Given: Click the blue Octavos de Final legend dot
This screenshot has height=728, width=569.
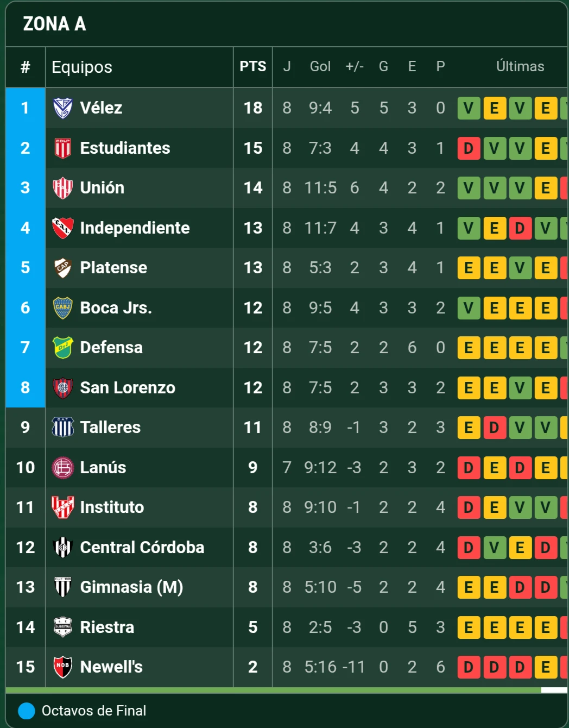Looking at the screenshot, I should [x=27, y=711].
